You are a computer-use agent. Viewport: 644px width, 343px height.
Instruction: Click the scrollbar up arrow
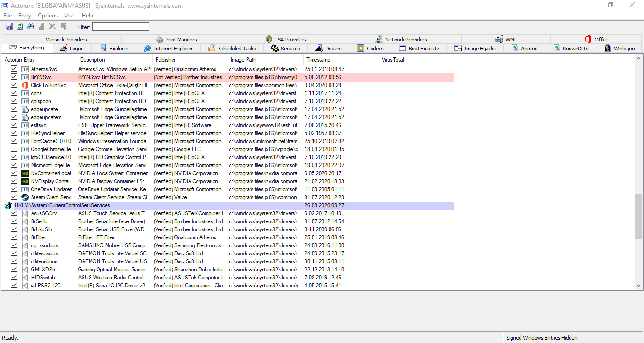pos(639,60)
